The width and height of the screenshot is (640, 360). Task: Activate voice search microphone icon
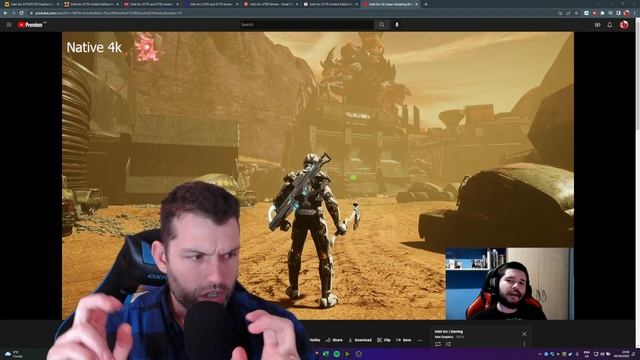point(397,25)
